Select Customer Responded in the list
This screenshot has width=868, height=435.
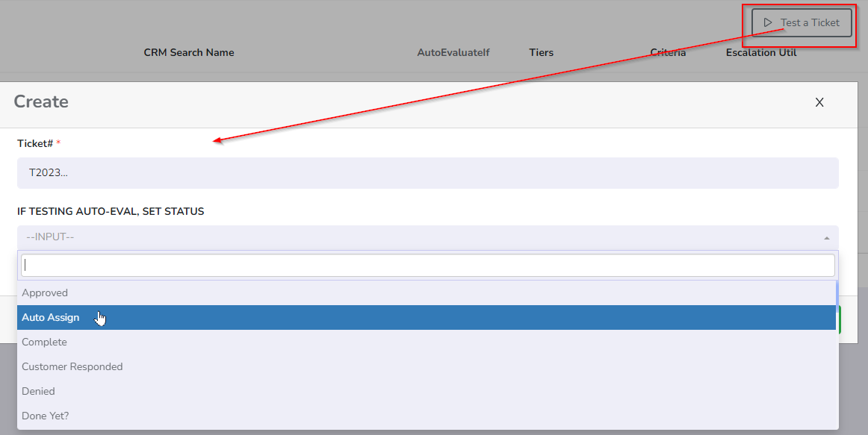[72, 367]
